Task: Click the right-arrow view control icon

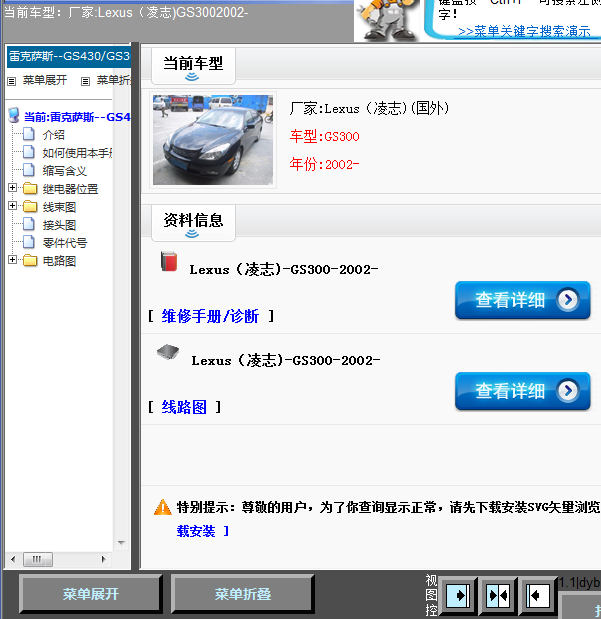Action: point(458,595)
